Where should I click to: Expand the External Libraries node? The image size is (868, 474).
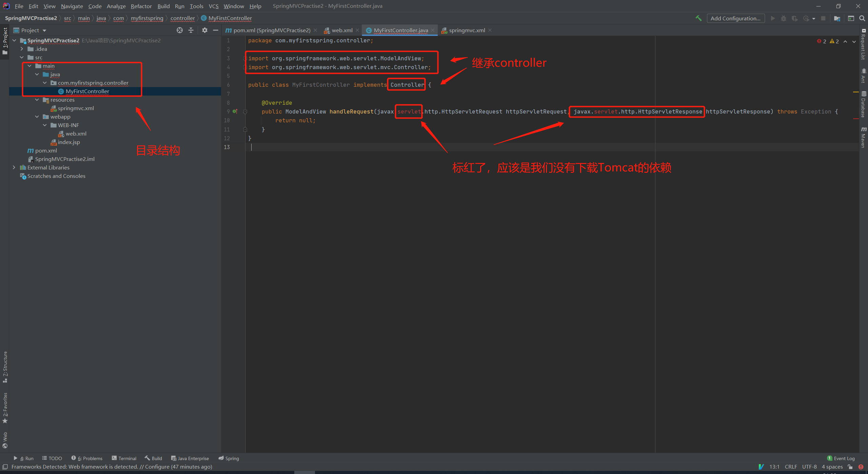[x=14, y=167]
